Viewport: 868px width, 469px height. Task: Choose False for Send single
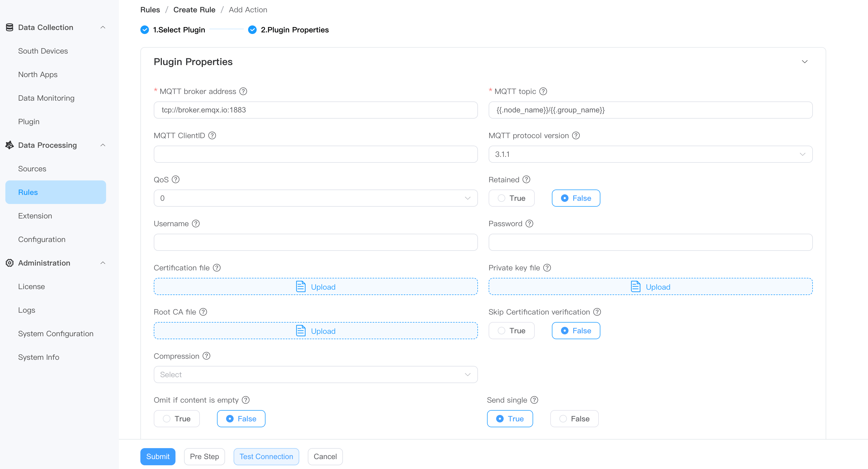574,418
